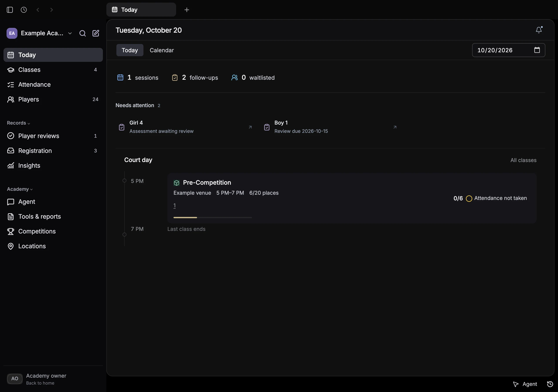558x392 pixels.
Task: Select the Today window tab at top
Action: (x=141, y=10)
